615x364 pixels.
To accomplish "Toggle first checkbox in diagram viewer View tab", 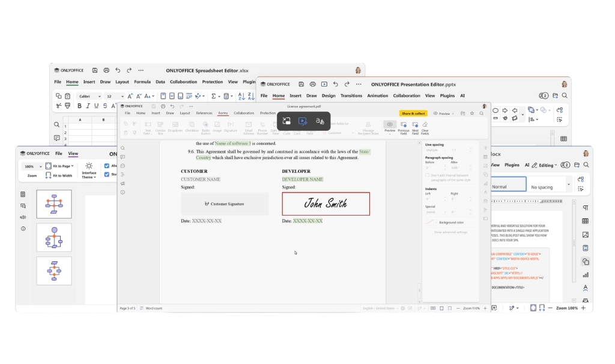I will click(107, 166).
